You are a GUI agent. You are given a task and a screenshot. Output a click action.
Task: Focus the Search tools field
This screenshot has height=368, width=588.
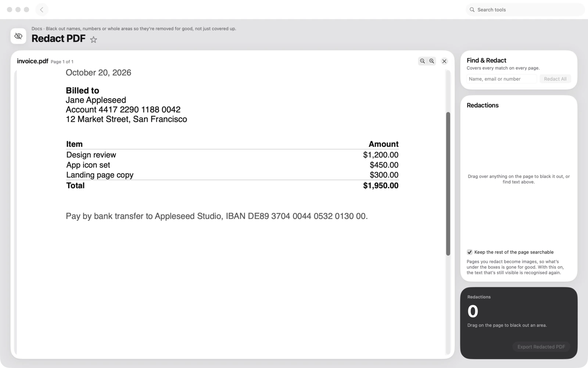525,10
